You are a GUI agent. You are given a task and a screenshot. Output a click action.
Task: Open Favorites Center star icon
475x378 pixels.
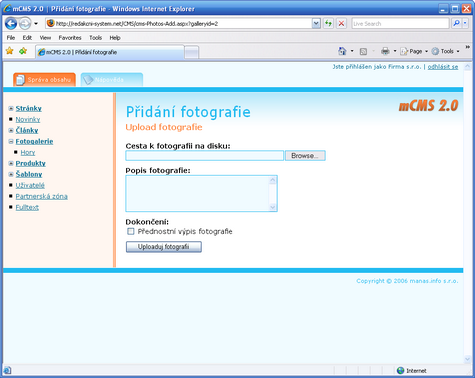10,51
